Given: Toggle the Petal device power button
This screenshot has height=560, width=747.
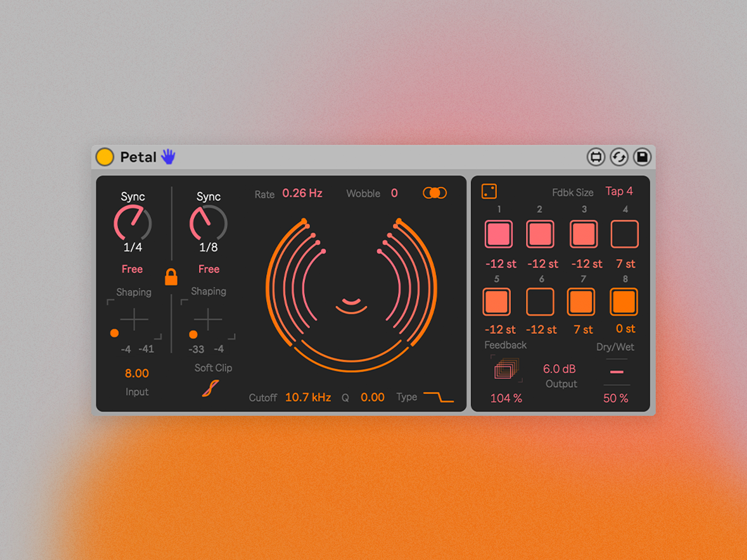Looking at the screenshot, I should pyautogui.click(x=105, y=157).
